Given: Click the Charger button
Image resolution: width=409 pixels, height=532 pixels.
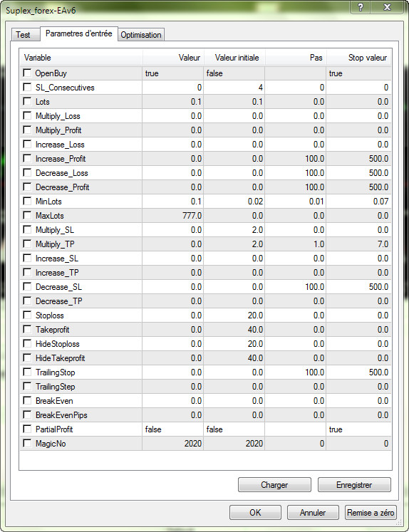Looking at the screenshot, I should click(274, 485).
